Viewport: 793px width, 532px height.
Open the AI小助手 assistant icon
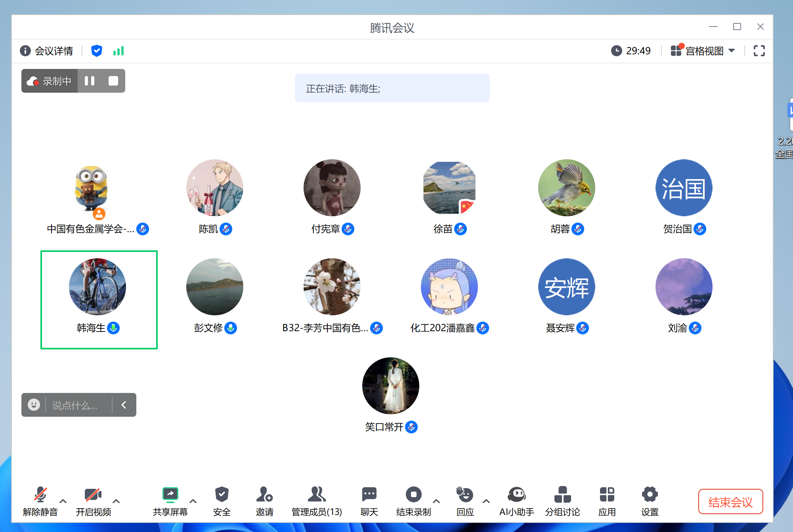pos(516,495)
